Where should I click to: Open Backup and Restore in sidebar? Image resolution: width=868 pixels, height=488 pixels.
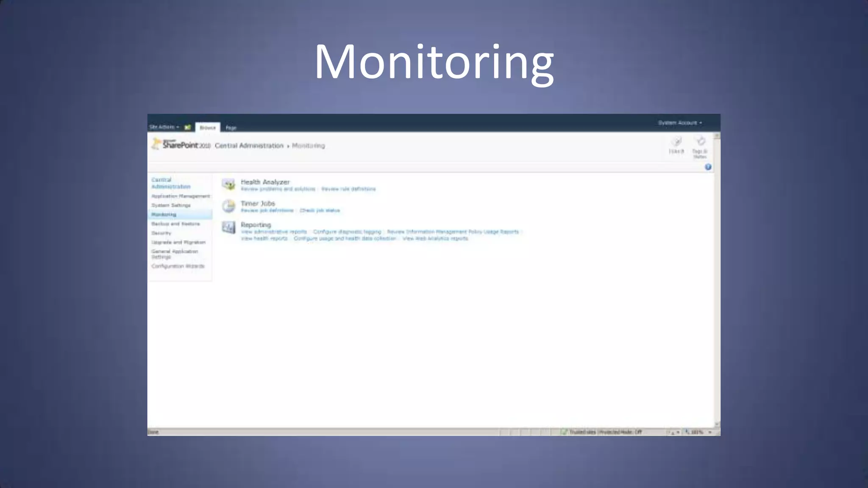pyautogui.click(x=175, y=224)
